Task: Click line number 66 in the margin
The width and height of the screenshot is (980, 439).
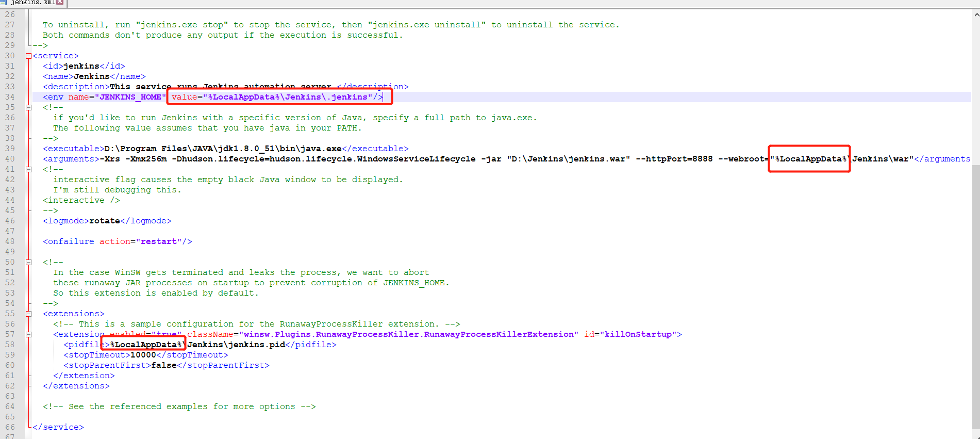Action: 10,427
